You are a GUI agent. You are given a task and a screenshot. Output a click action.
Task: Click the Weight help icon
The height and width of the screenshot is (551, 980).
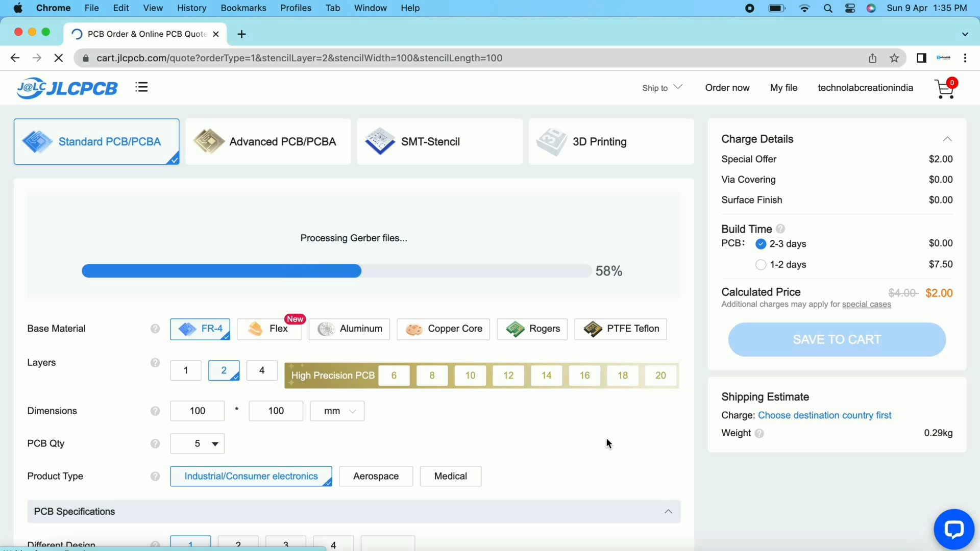point(759,434)
